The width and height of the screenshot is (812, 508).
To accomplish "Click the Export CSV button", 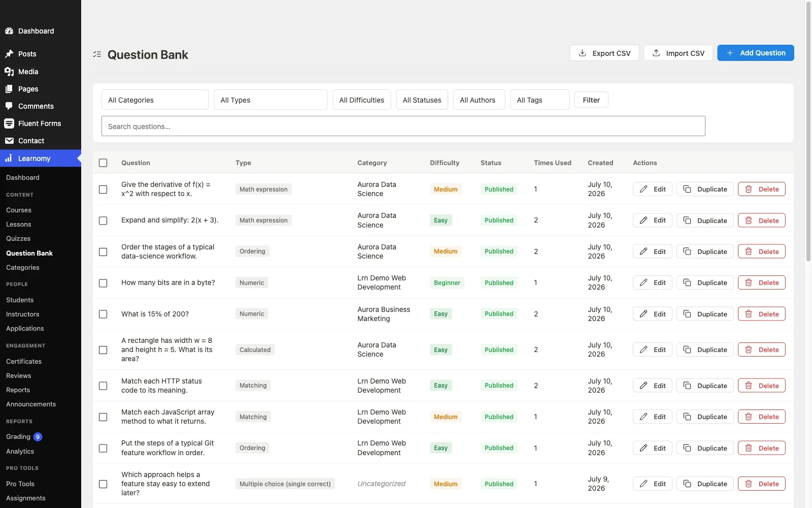I will coord(604,53).
